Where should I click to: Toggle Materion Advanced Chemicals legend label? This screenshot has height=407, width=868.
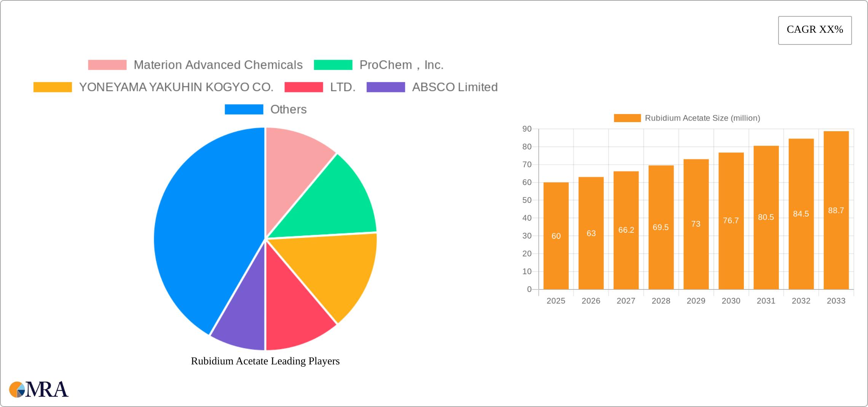click(218, 65)
